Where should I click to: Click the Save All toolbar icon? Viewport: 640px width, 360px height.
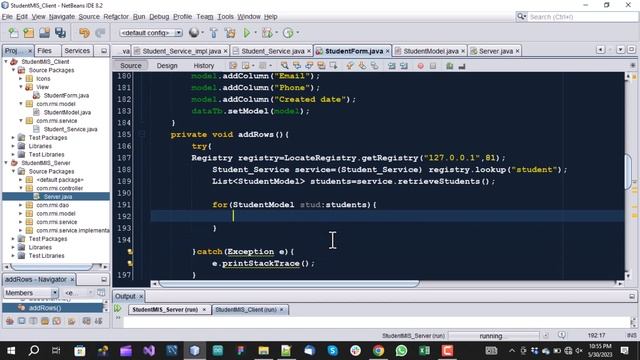click(60, 33)
